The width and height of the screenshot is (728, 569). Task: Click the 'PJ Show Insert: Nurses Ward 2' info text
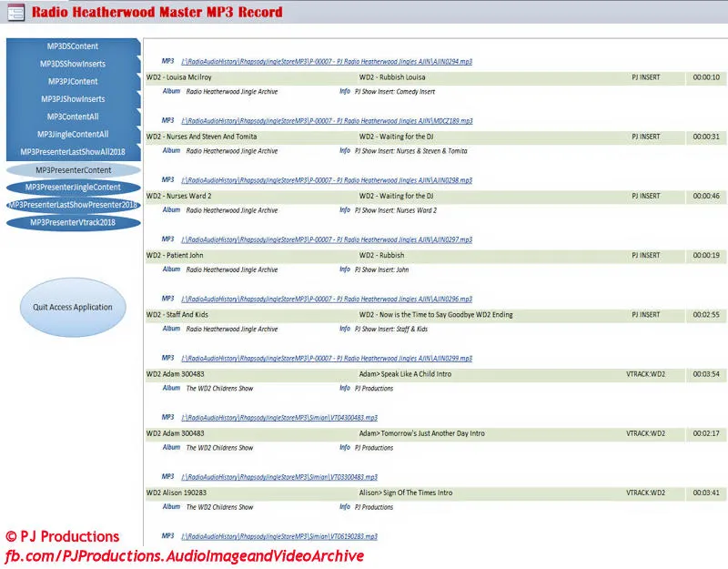(396, 210)
